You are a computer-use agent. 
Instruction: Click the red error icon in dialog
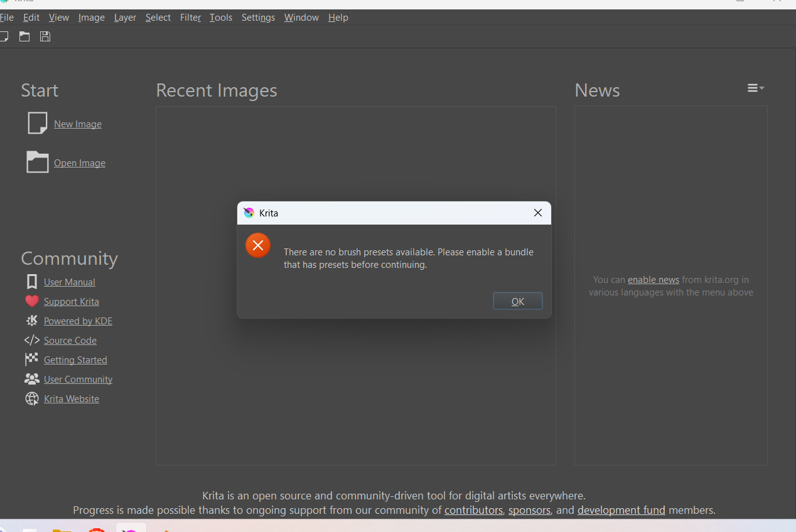coord(258,245)
